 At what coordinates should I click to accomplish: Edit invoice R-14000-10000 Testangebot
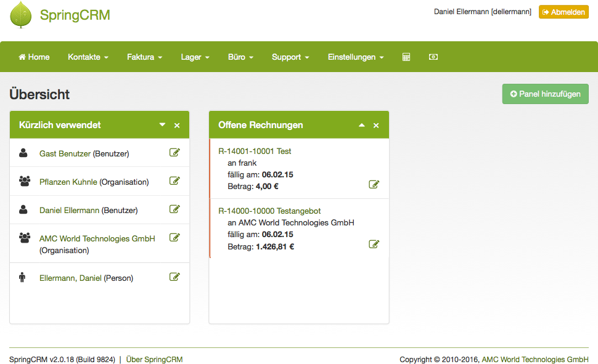coord(374,244)
